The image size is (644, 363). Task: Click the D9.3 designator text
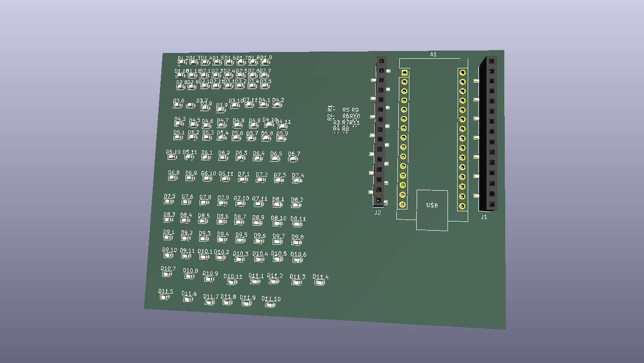click(205, 233)
